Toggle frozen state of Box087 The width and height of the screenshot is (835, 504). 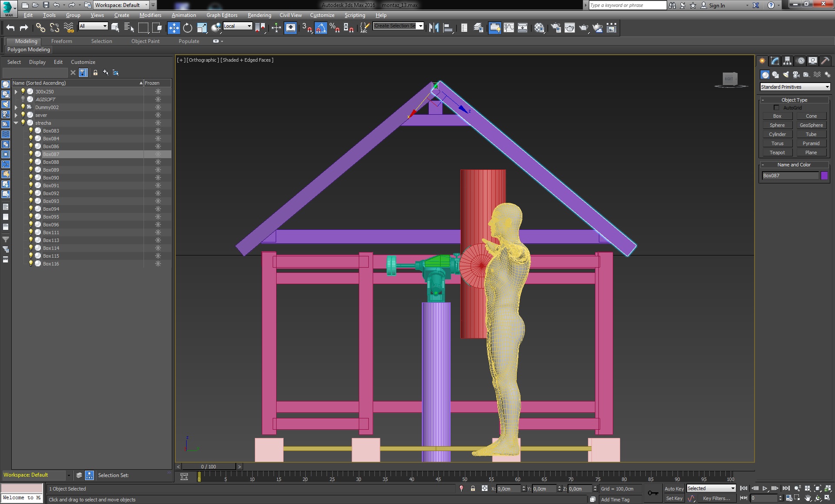click(158, 154)
